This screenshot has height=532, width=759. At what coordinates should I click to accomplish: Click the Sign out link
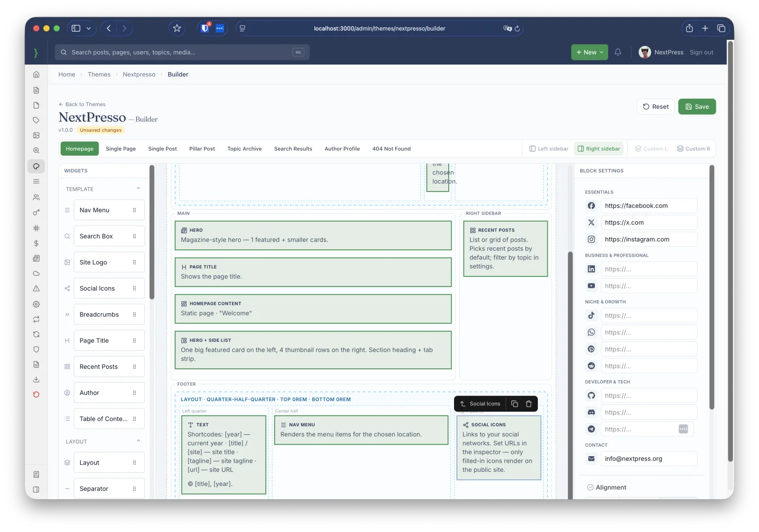[x=701, y=52]
